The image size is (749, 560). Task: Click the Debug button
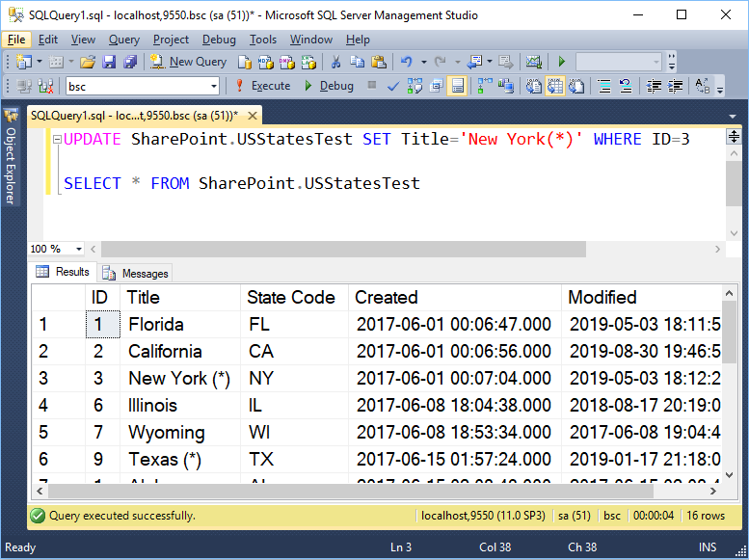click(329, 86)
